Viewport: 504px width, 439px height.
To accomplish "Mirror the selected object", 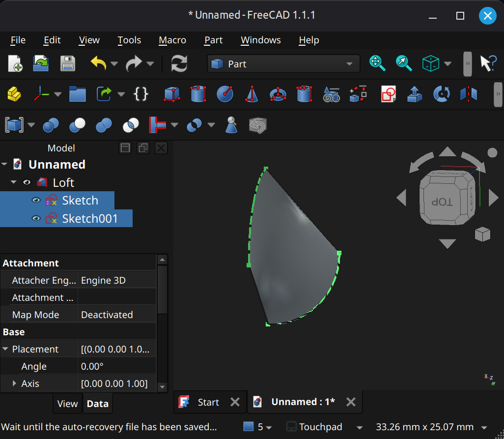I will pyautogui.click(x=469, y=94).
